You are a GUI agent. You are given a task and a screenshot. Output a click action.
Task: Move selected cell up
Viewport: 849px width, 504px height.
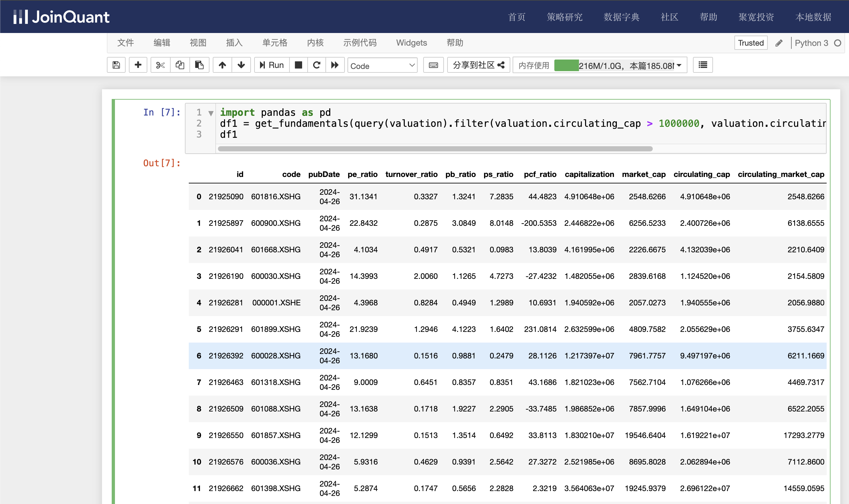[222, 65]
